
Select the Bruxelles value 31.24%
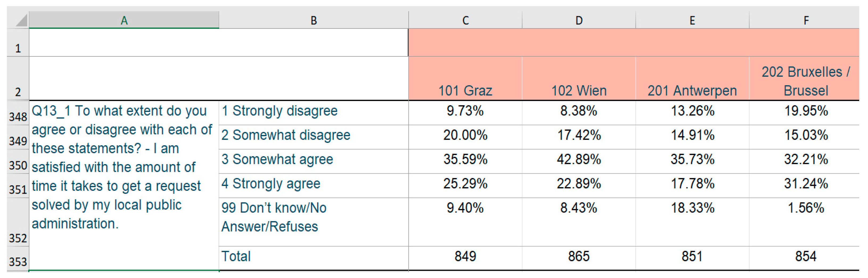coord(806,184)
